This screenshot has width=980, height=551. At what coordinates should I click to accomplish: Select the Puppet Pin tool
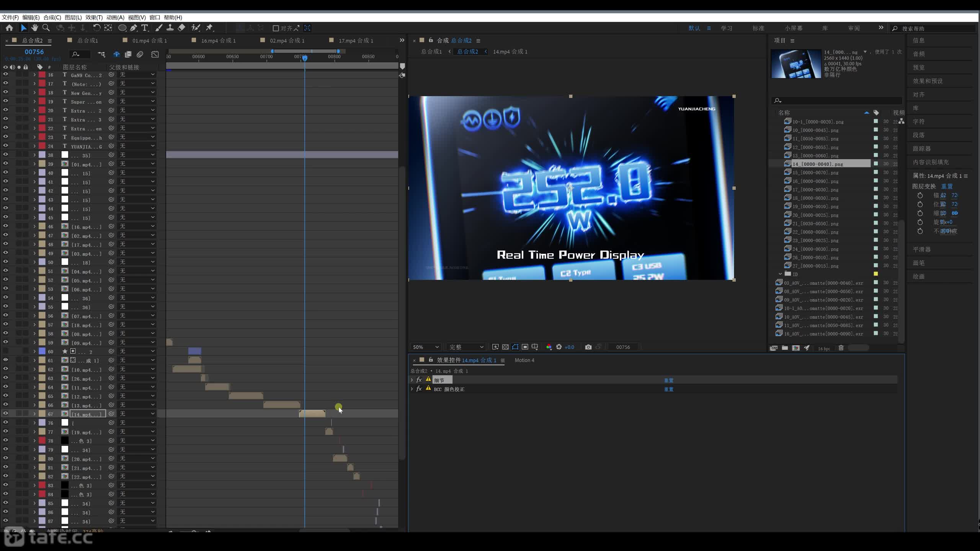click(x=209, y=28)
